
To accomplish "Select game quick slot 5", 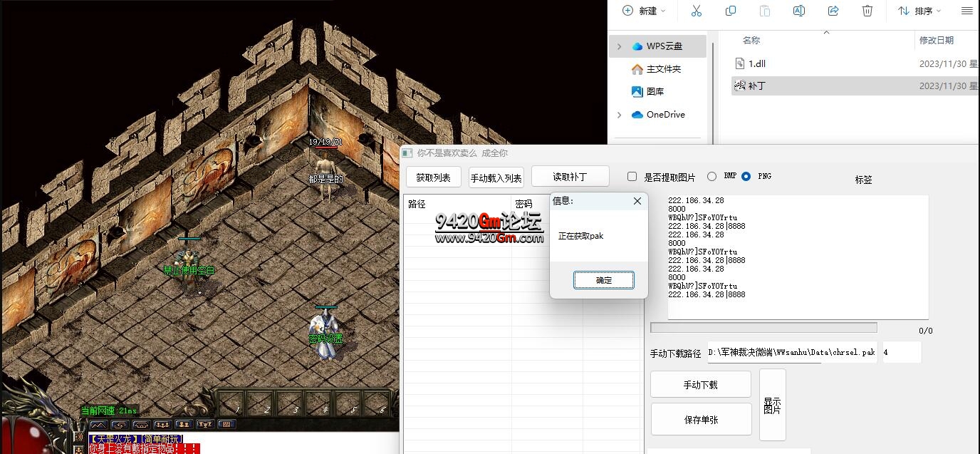I will click(x=348, y=403).
